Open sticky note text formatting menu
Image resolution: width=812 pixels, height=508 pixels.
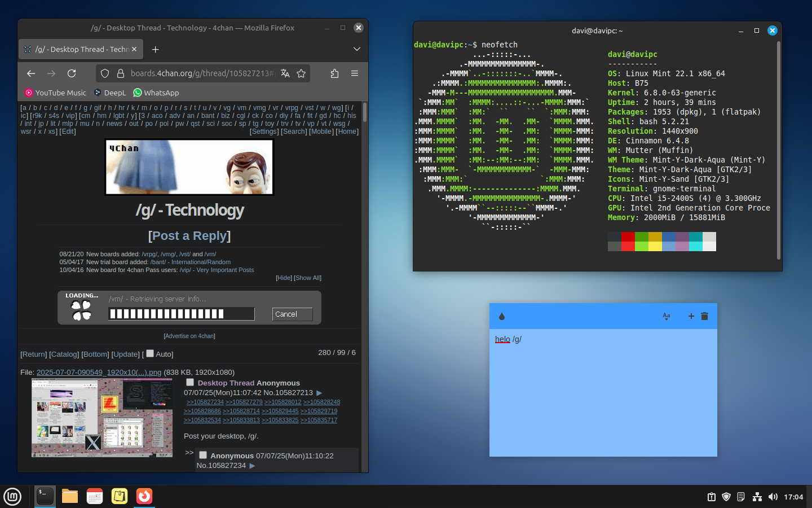point(667,316)
